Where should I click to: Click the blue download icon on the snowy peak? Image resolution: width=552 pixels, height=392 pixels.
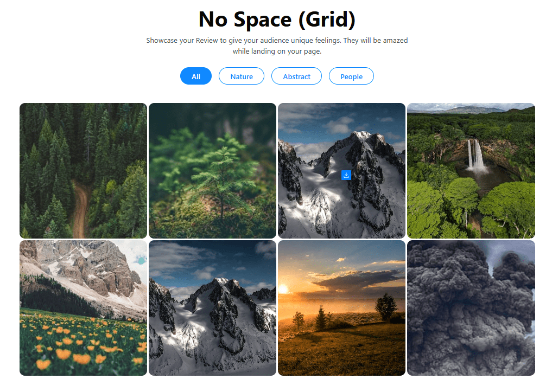coord(346,175)
